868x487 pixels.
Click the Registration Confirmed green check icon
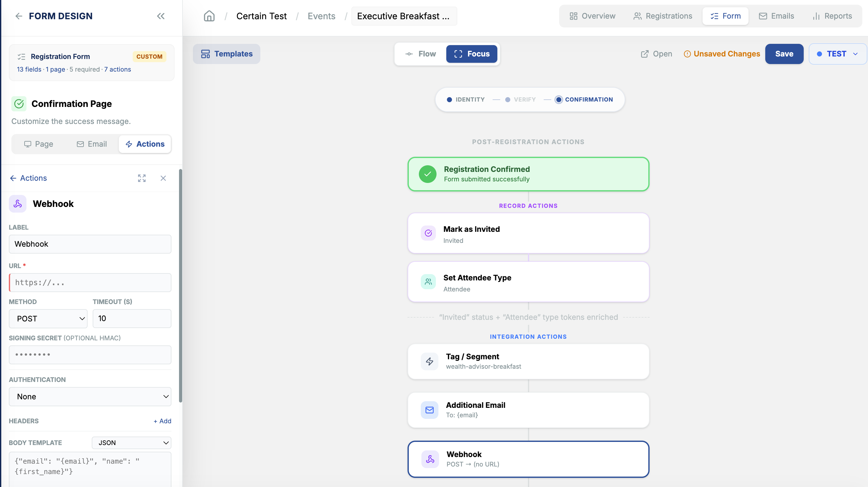coord(428,174)
